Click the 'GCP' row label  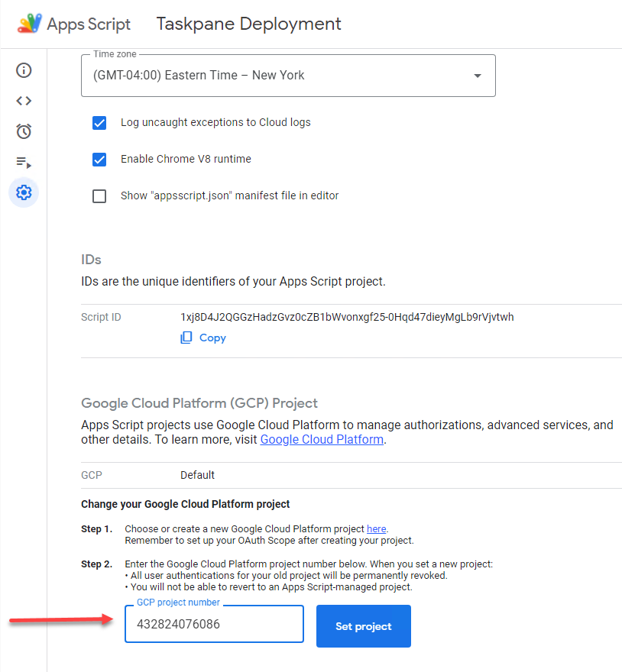92,475
